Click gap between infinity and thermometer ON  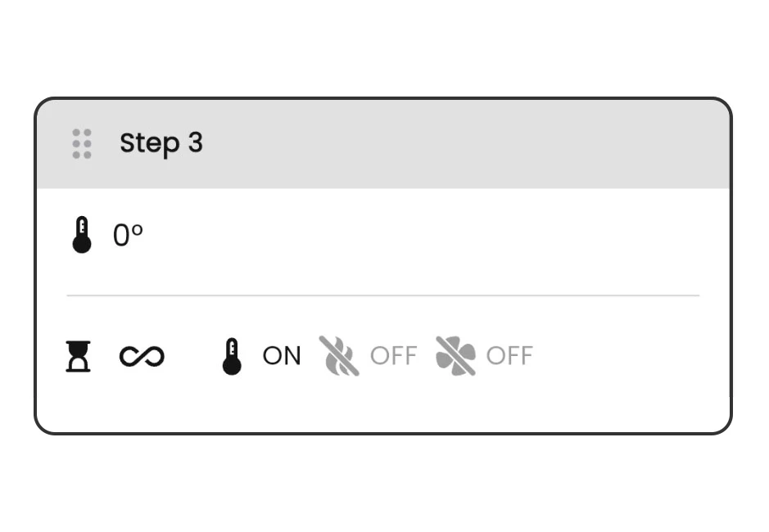click(193, 357)
